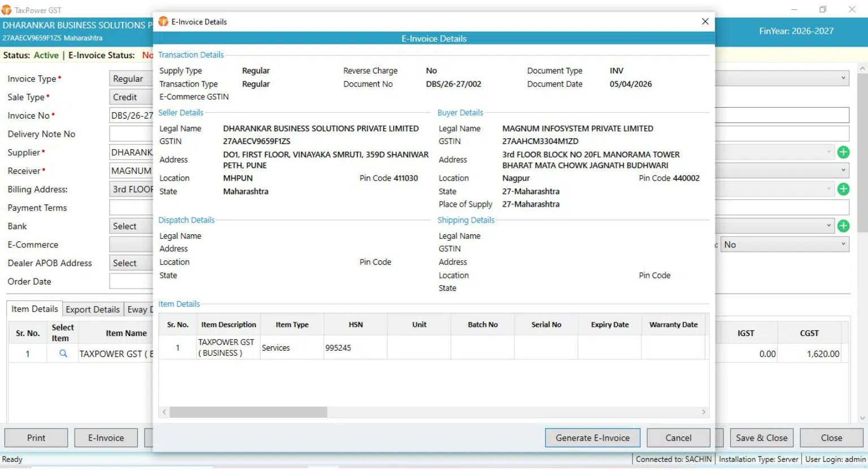Open the Invoice Type dropdown showing Regular
This screenshot has width=868, height=471.
click(131, 78)
